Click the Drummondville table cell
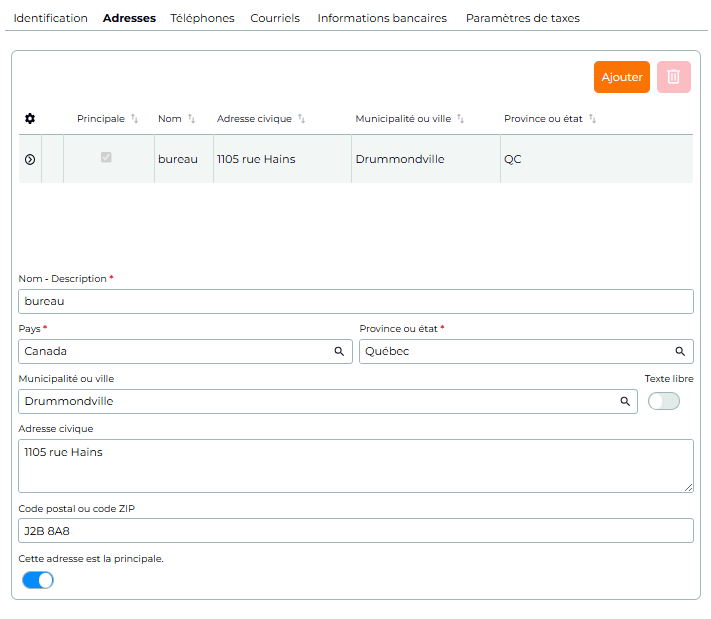The width and height of the screenshot is (711, 619). 426,159
